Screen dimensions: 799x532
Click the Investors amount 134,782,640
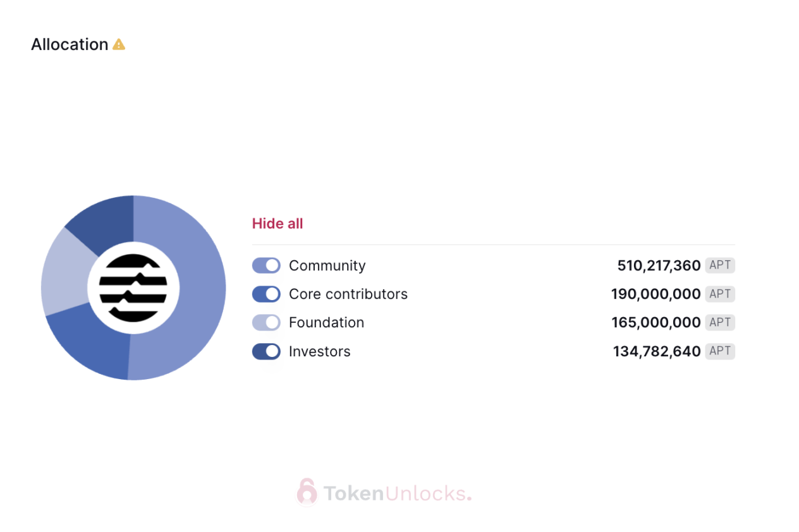click(657, 351)
